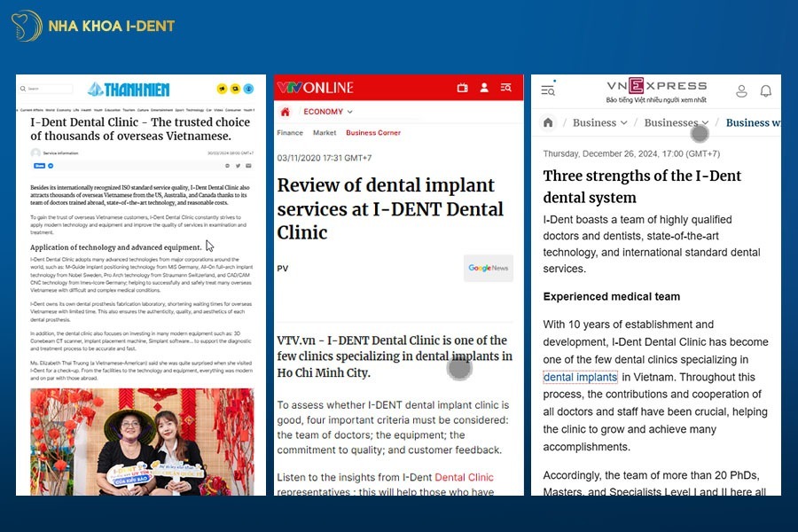Click the Thanh Nien newspaper logo

pos(129,90)
